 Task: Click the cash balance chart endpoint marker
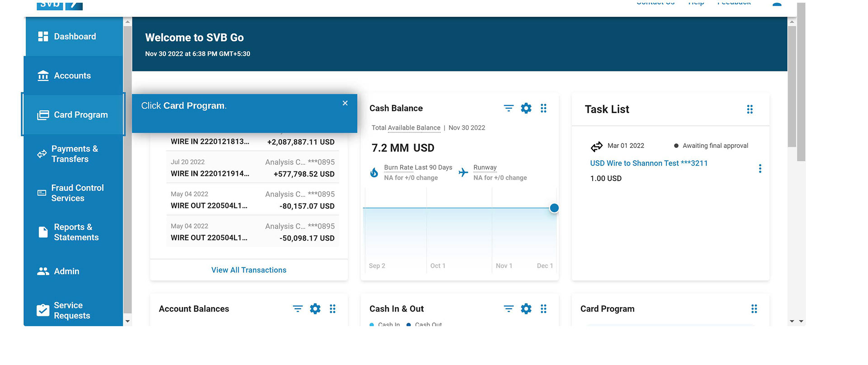[x=554, y=208]
